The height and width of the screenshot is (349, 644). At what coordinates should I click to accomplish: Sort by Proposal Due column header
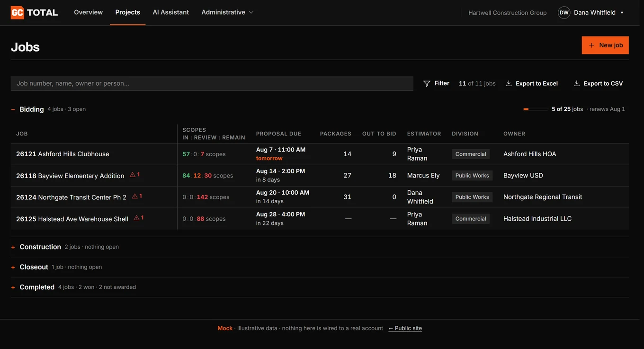(x=278, y=134)
